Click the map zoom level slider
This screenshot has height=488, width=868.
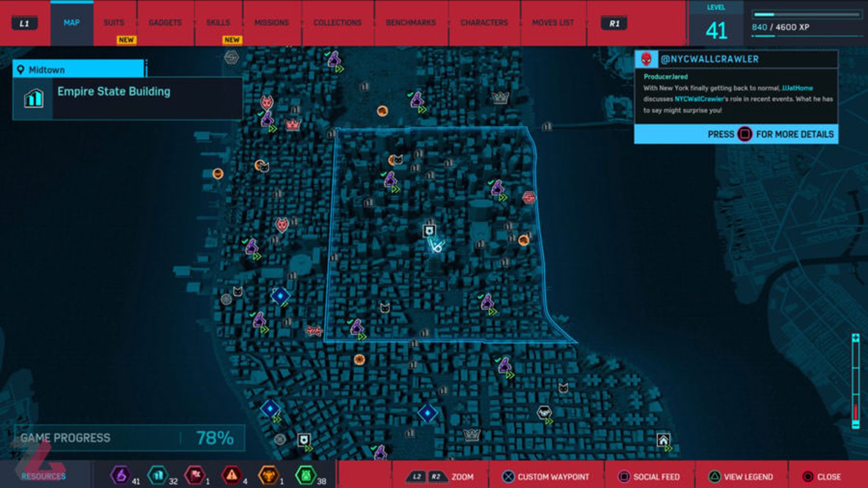point(855,381)
